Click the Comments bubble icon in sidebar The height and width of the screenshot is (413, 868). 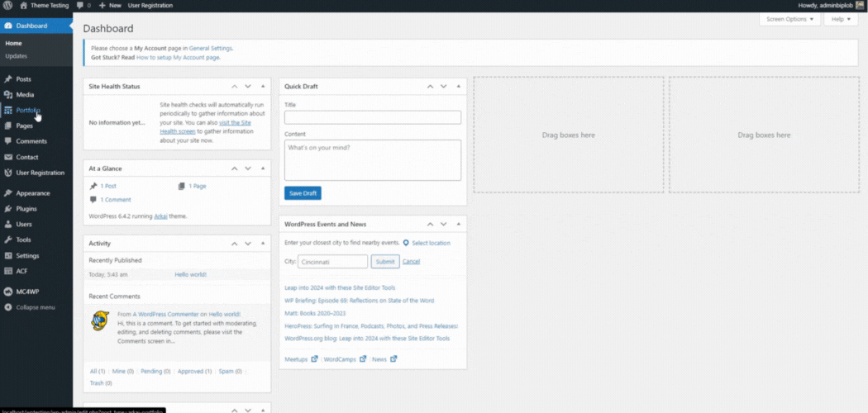(x=8, y=141)
